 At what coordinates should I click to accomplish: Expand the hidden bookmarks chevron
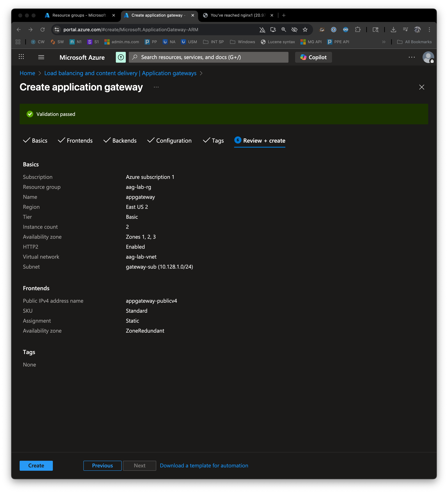click(x=384, y=42)
